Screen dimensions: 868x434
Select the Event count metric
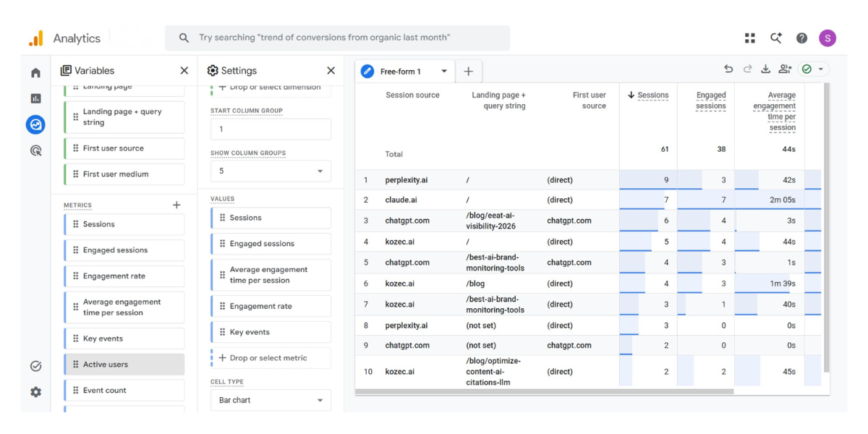tap(124, 391)
